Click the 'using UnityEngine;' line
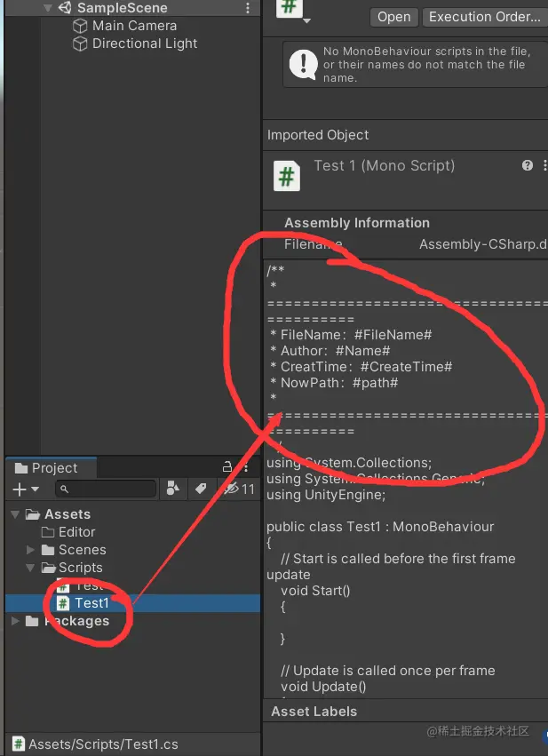This screenshot has height=756, width=548. pos(326,495)
